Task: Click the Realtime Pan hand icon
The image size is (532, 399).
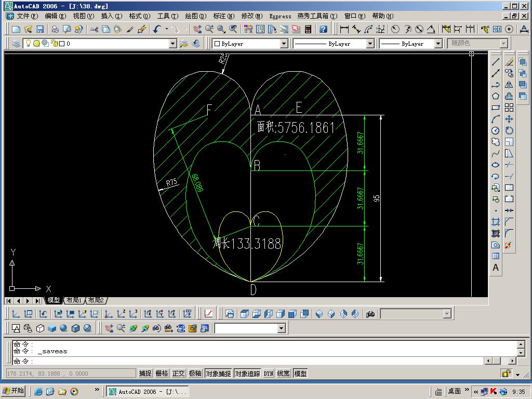Action: [x=197, y=29]
